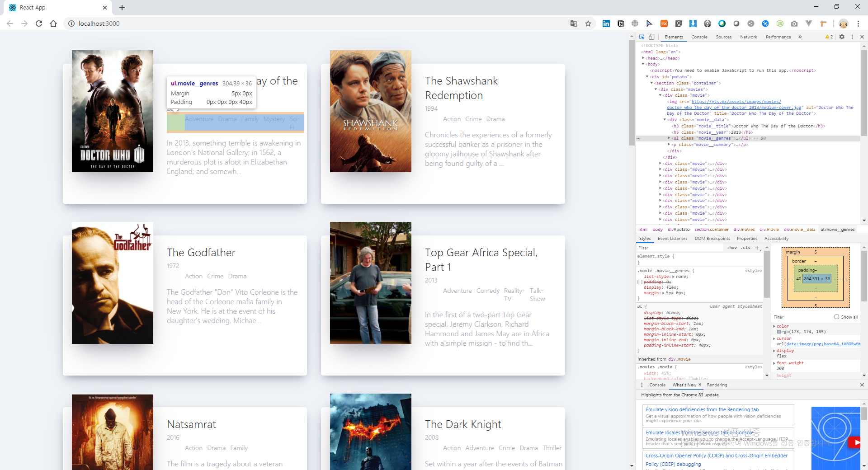This screenshot has height=470, width=868.
Task: Click the inherited from div.movie link
Action: (679, 359)
